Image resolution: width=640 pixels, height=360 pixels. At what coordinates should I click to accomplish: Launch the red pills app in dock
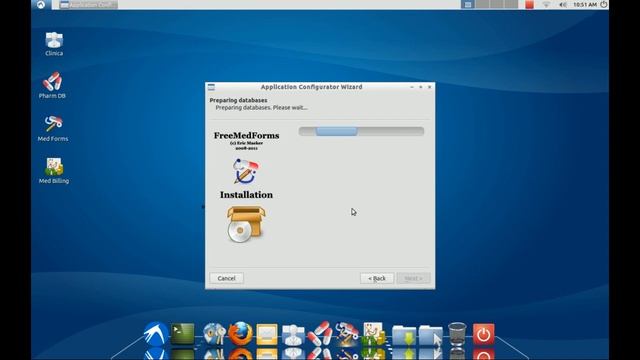tap(320, 333)
